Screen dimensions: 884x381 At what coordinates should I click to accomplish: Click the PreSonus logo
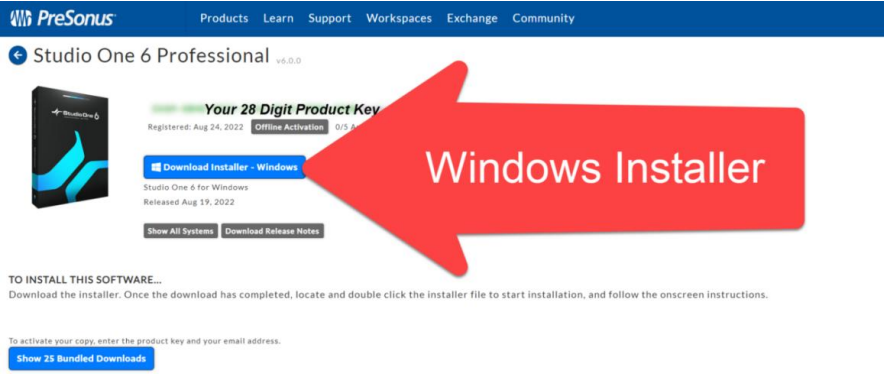tap(62, 18)
